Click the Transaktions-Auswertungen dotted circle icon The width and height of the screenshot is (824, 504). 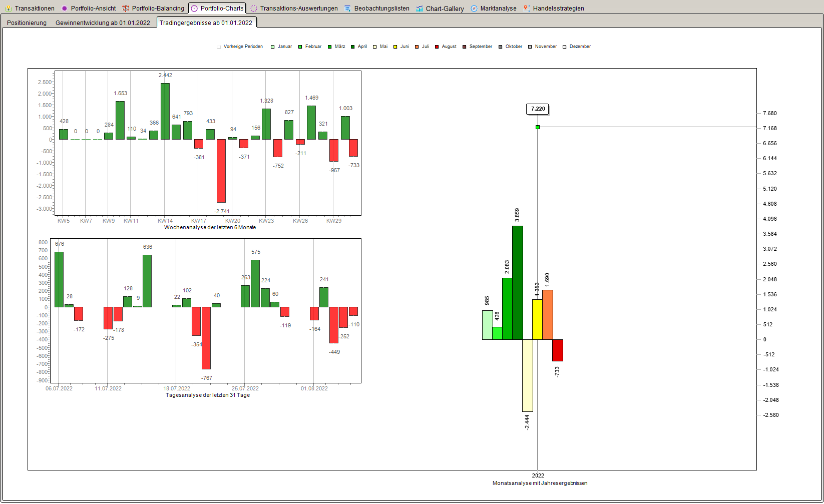tap(254, 9)
